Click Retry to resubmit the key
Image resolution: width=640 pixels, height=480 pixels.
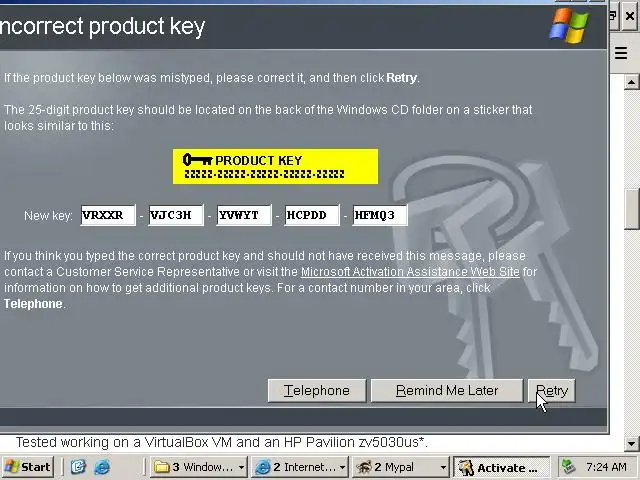pyautogui.click(x=551, y=391)
